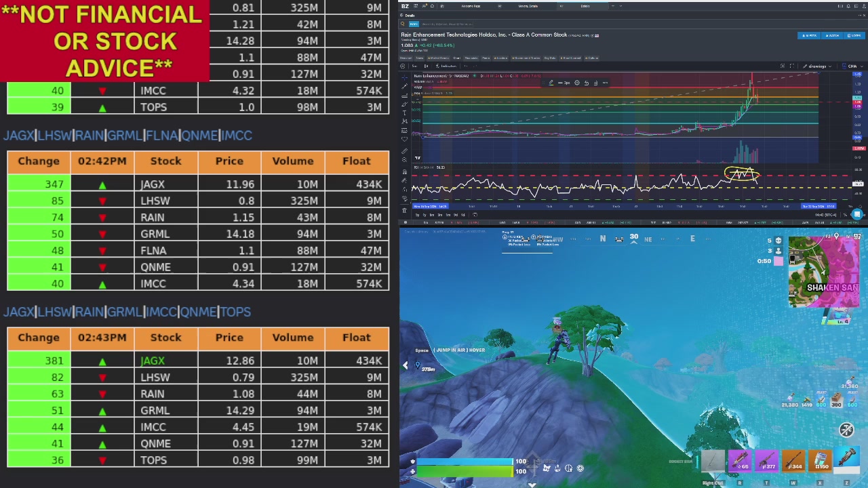Choose the text annotation tool
This screenshot has width=868, height=488.
point(404,113)
